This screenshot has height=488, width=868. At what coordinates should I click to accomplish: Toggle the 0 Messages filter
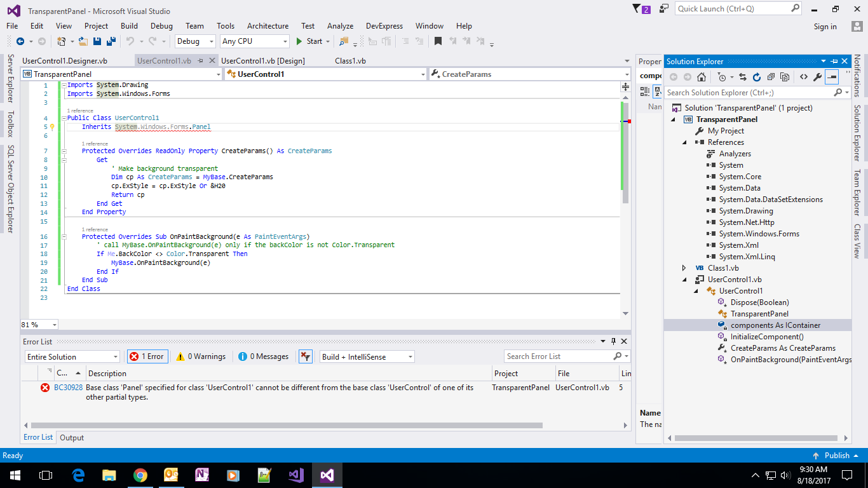point(263,356)
